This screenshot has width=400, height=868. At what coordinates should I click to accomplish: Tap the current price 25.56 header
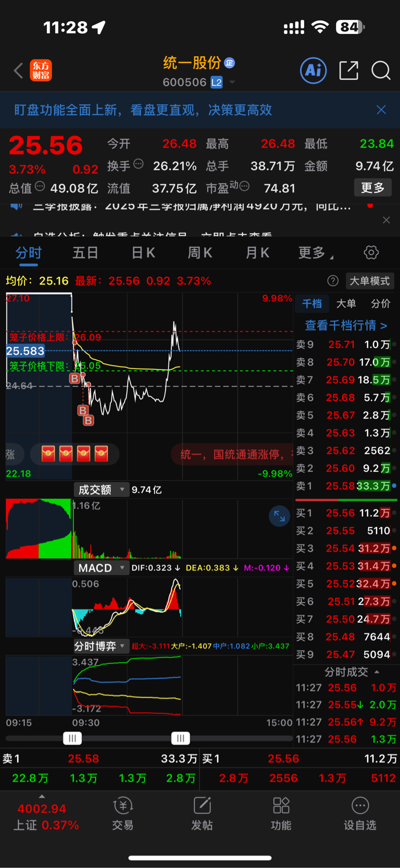pyautogui.click(x=46, y=145)
